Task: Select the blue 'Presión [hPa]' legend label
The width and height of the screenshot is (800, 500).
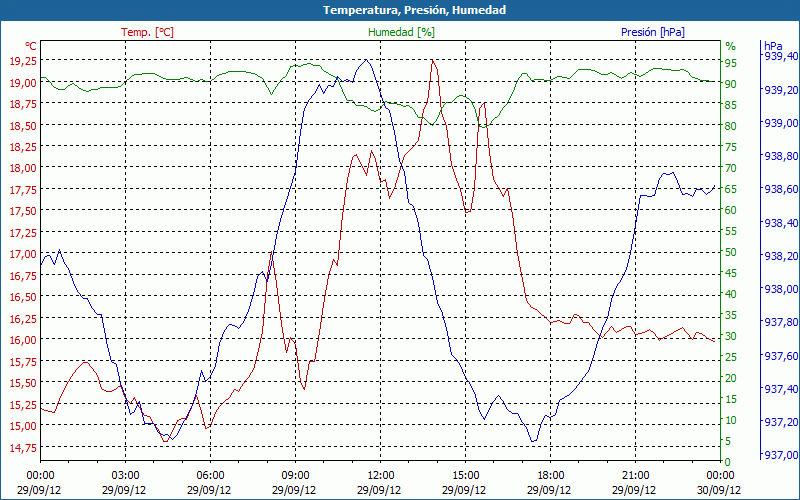Action: tap(653, 32)
